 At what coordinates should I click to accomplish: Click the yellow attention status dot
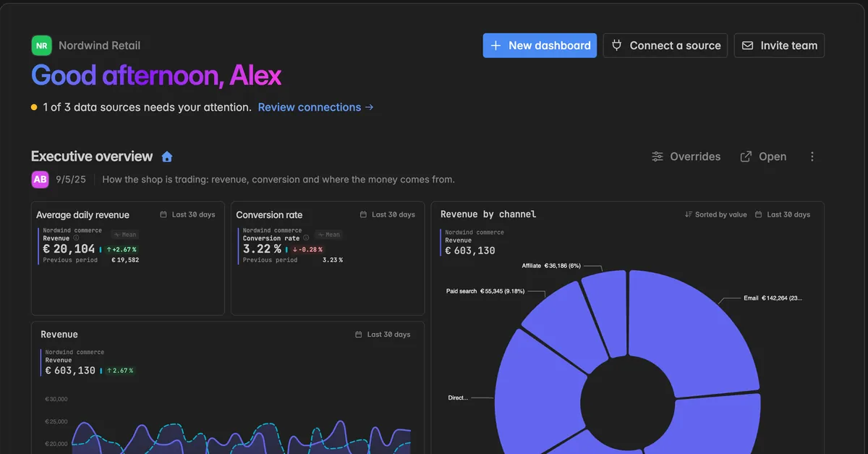pos(34,107)
